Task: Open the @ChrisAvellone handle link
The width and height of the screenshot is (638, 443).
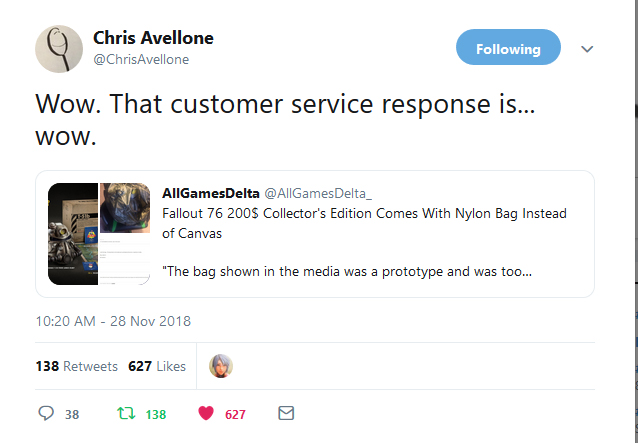Action: pyautogui.click(x=141, y=60)
